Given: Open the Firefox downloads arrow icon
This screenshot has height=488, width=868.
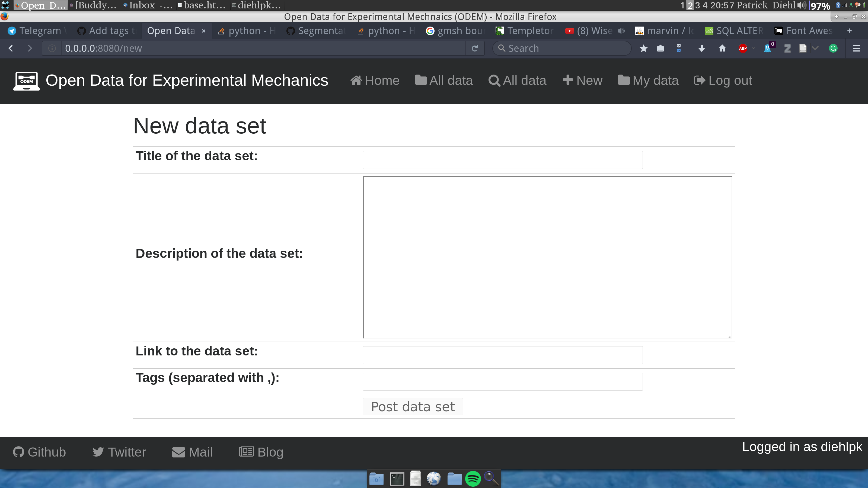Looking at the screenshot, I should 701,49.
